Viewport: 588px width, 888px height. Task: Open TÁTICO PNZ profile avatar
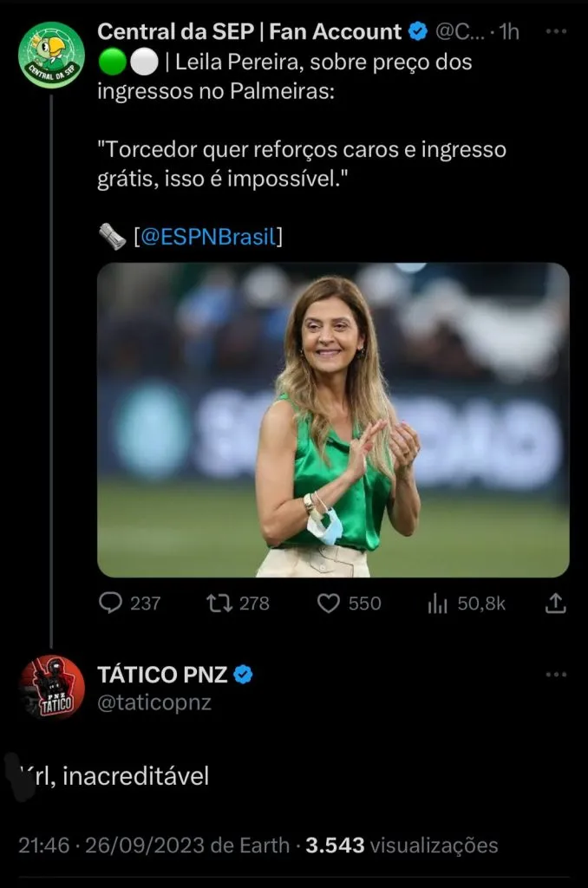pos(51,688)
